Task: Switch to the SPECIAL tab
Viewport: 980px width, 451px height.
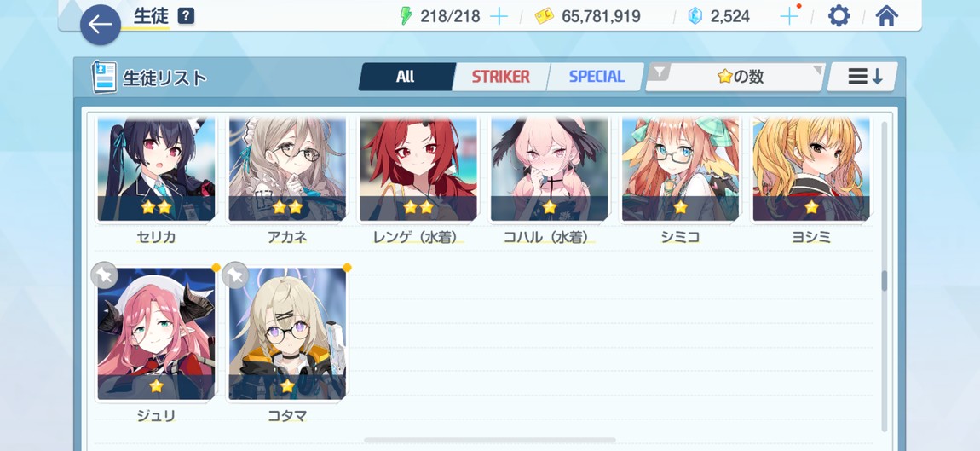Action: click(x=597, y=77)
